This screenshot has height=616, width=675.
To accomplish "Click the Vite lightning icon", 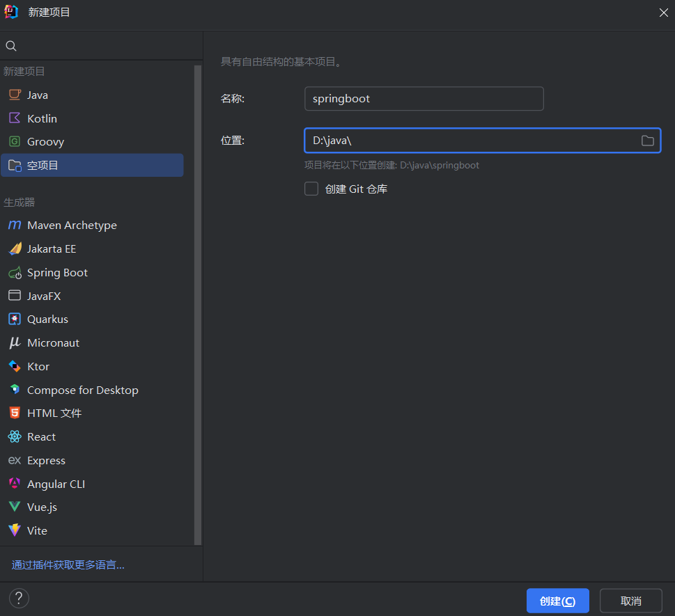I will (15, 530).
